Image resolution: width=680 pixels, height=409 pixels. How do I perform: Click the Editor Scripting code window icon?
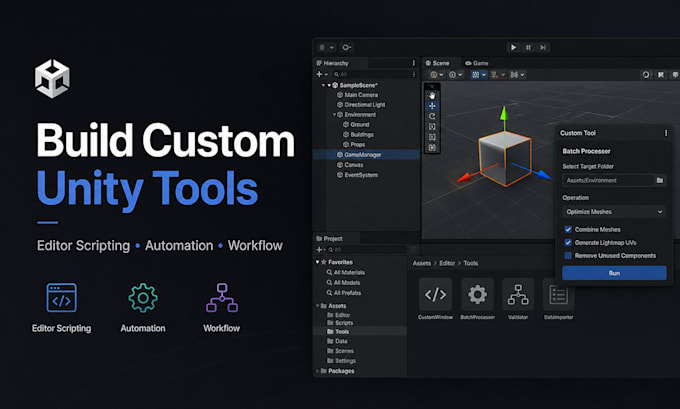coord(62,298)
